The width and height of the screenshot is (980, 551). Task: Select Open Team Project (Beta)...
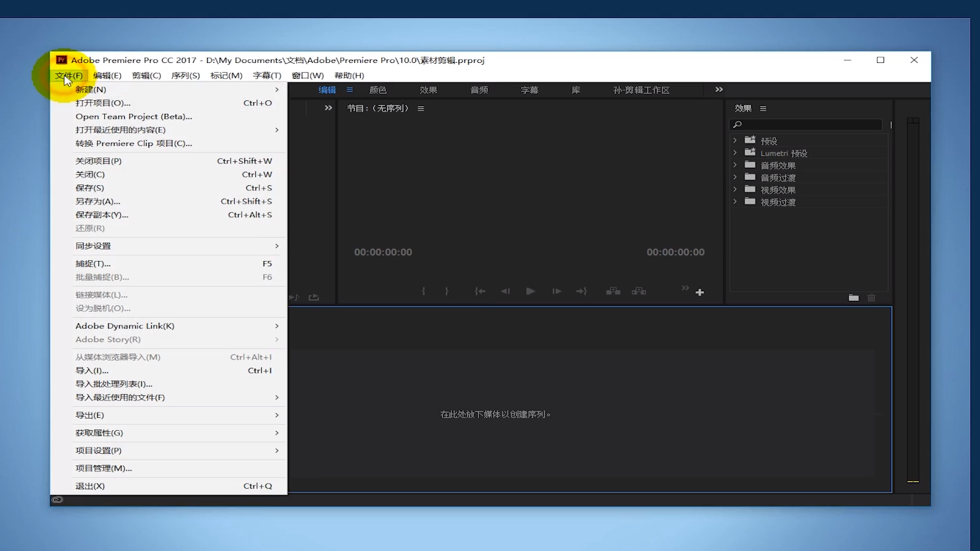click(168, 116)
